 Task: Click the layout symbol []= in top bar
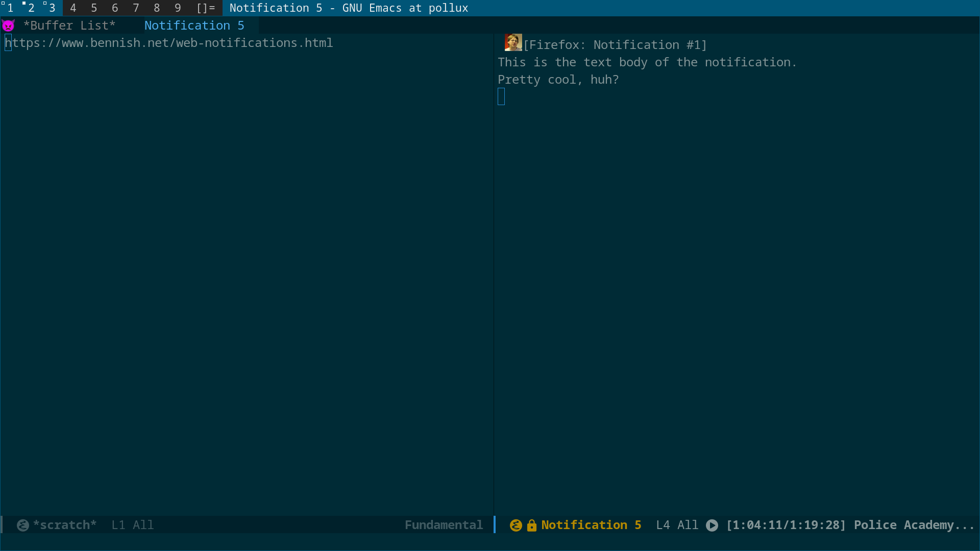coord(206,8)
